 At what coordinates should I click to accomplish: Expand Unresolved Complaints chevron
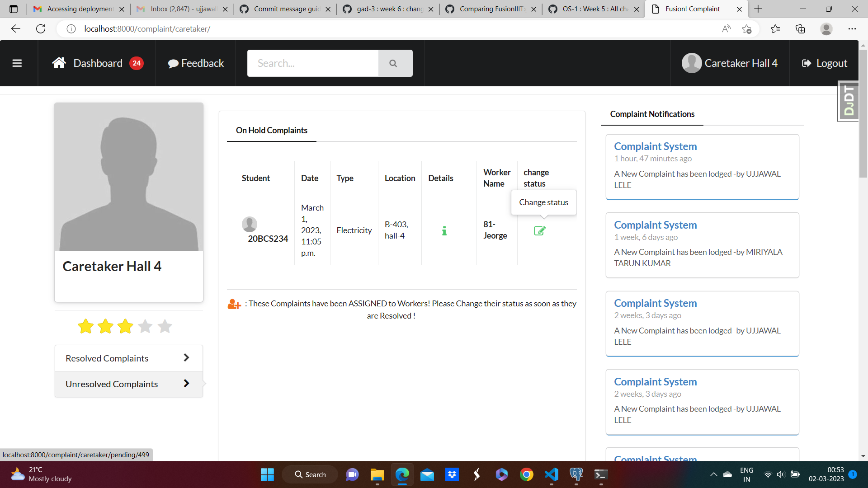(186, 384)
